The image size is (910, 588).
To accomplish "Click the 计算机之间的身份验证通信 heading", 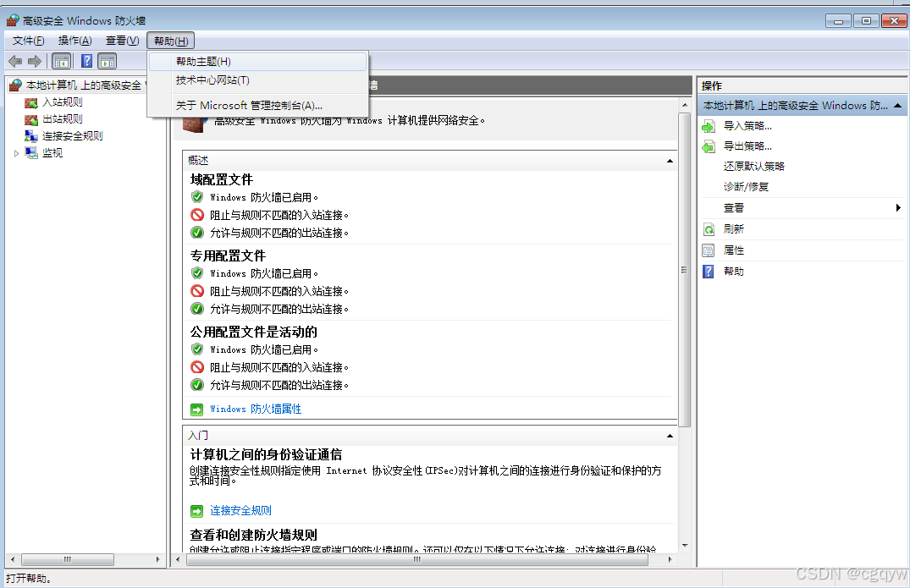I will [x=266, y=454].
